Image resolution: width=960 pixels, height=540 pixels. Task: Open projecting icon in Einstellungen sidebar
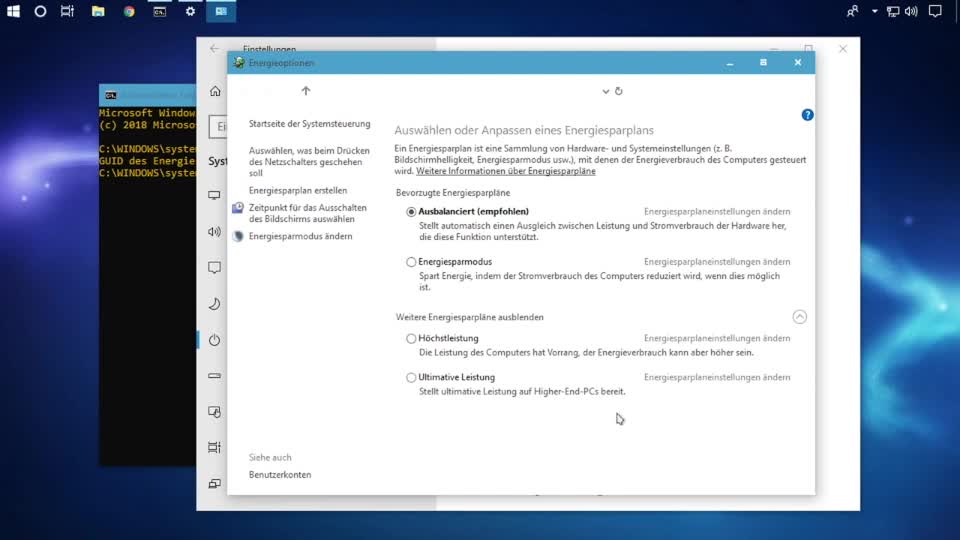tap(214, 484)
